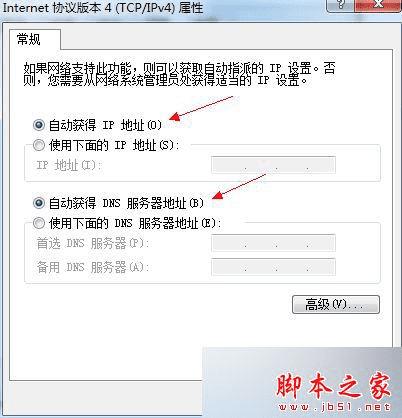Select 自动获得 IP 地址 radio option
402x418 pixels.
(39, 125)
